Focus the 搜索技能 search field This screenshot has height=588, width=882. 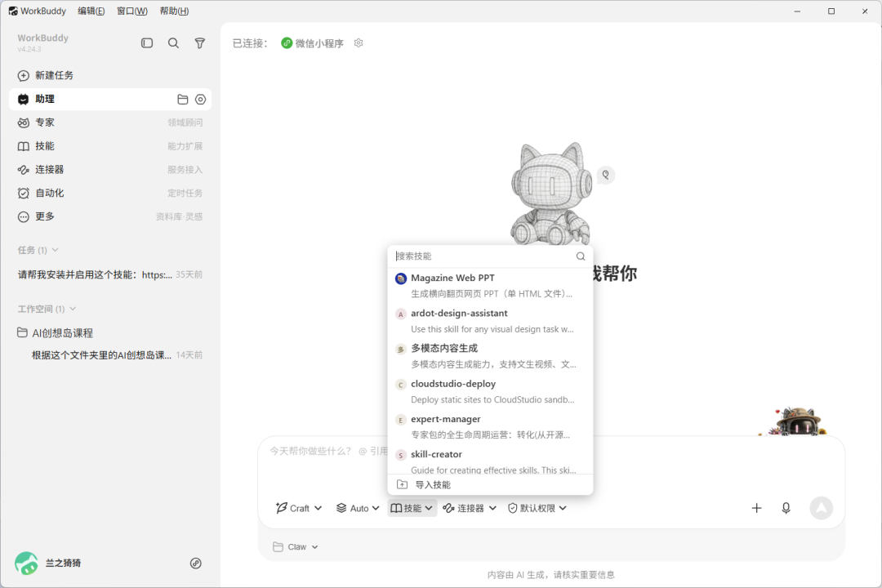click(x=483, y=256)
